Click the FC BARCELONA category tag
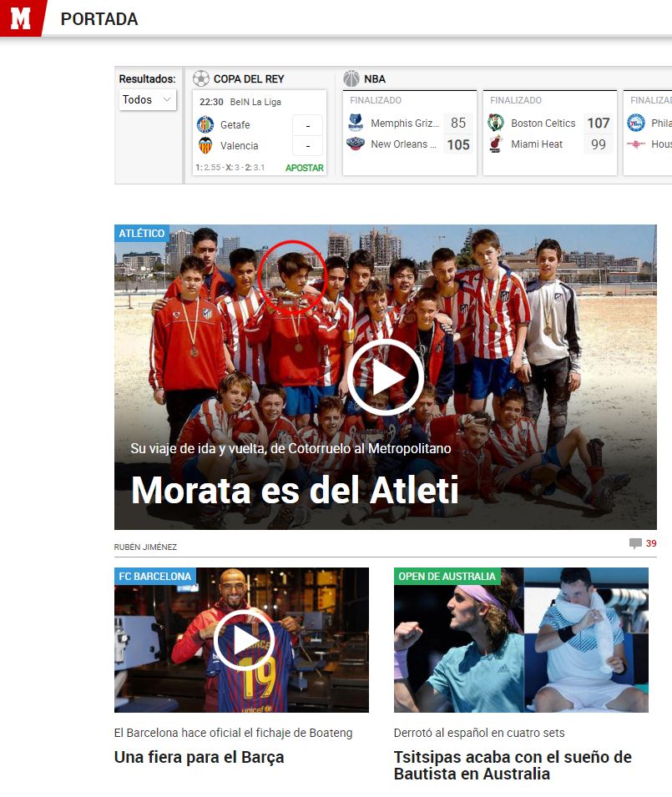 click(x=155, y=577)
